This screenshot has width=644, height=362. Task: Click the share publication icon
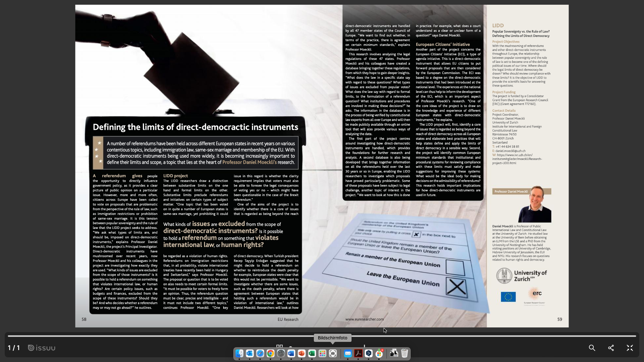click(x=611, y=348)
